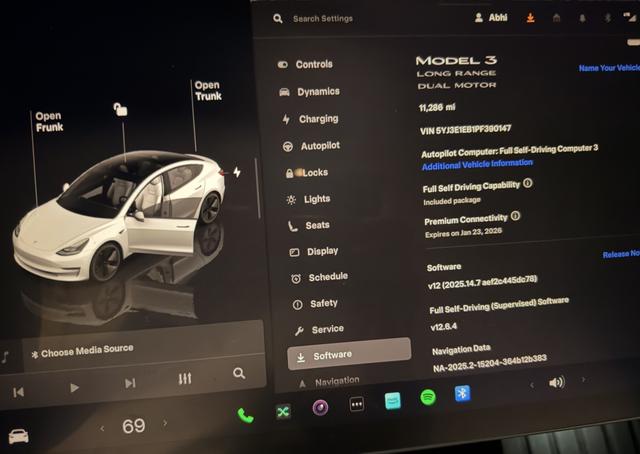Open the three-dots app launcher
The image size is (640, 454).
tap(357, 404)
